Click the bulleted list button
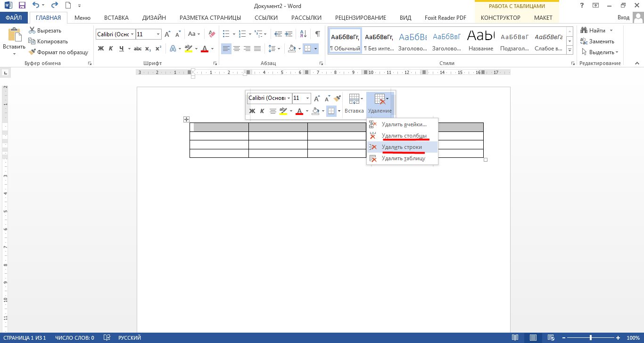 click(226, 34)
